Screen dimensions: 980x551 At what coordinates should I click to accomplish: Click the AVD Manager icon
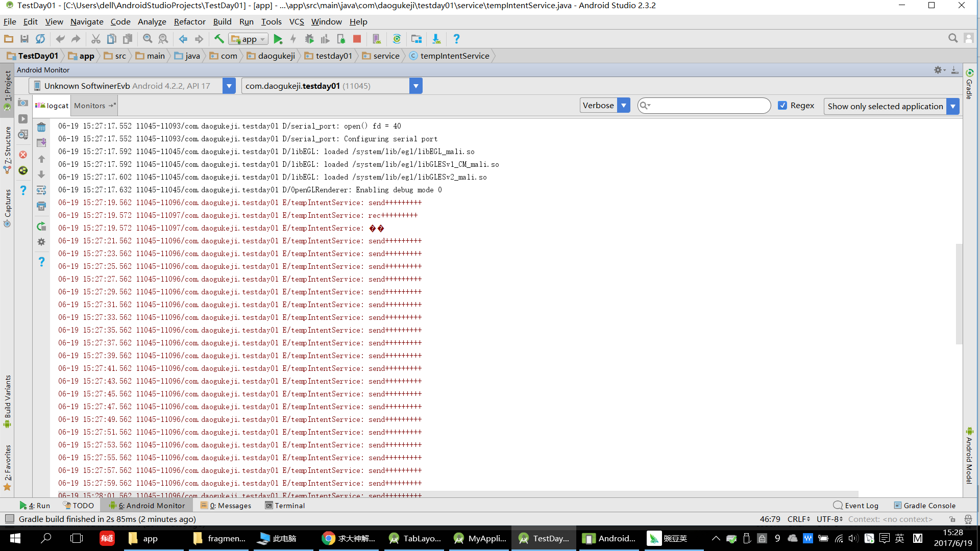[x=377, y=39]
